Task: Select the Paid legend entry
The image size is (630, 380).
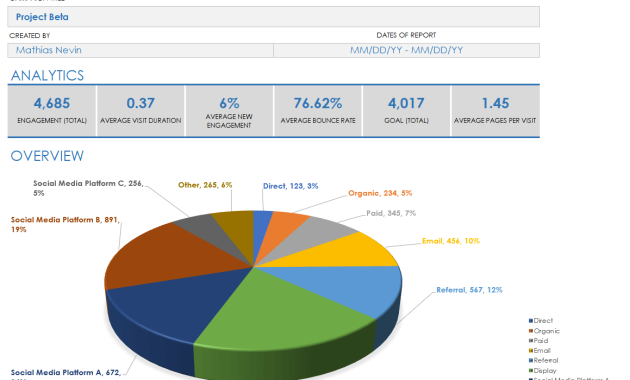Action: [x=538, y=341]
